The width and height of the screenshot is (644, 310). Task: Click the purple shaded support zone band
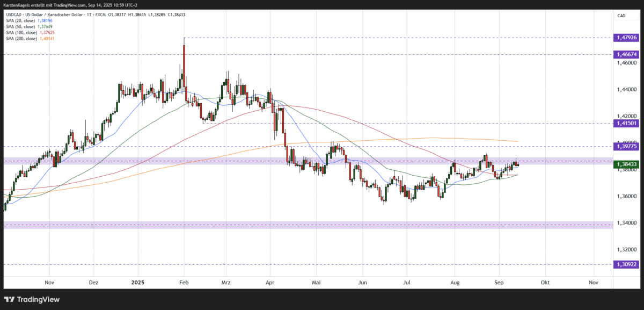pyautogui.click(x=268, y=224)
